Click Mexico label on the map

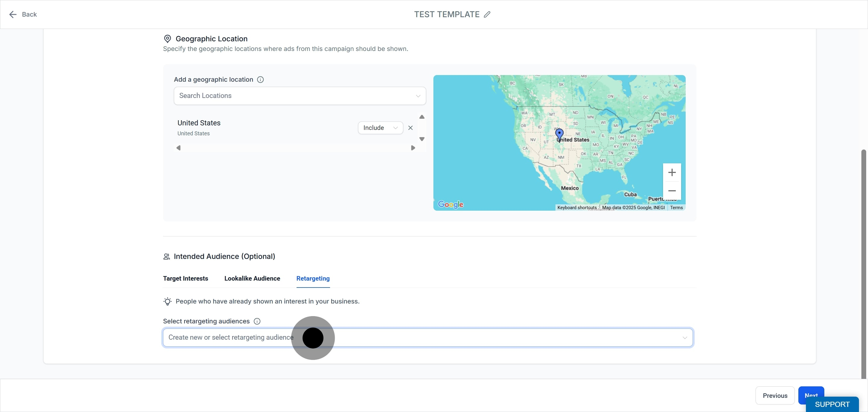tap(569, 188)
